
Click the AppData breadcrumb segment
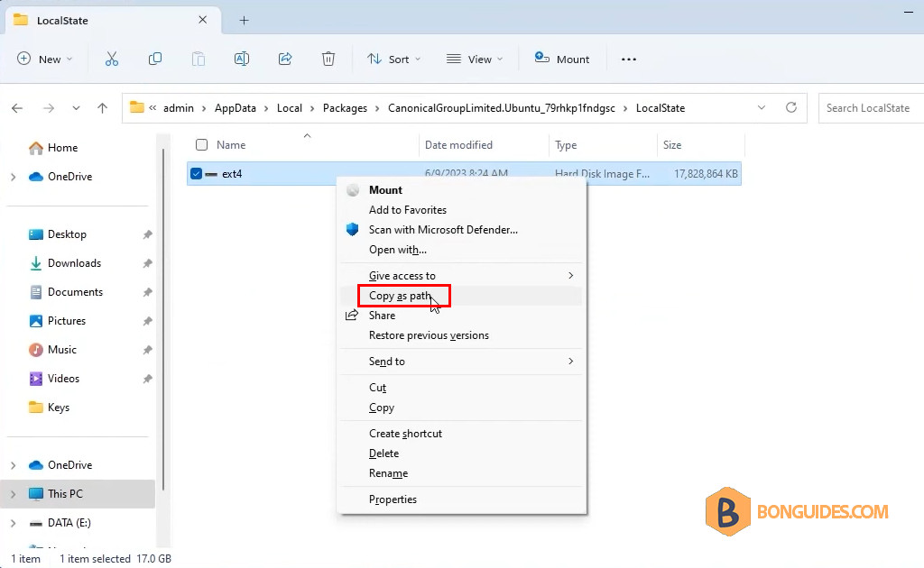coord(236,108)
